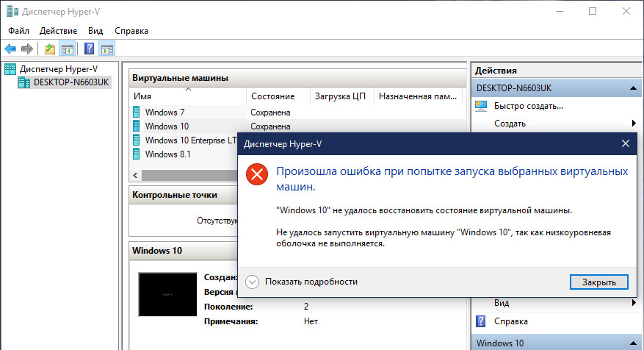
Task: Open help via blue question mark toolbar icon
Action: pyautogui.click(x=89, y=49)
